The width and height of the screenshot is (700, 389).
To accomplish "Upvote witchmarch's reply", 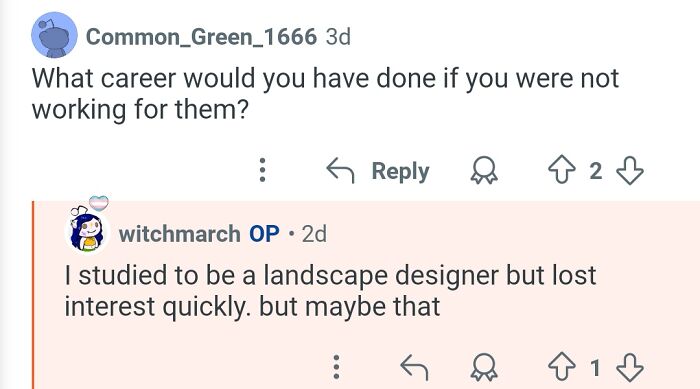I will (562, 367).
